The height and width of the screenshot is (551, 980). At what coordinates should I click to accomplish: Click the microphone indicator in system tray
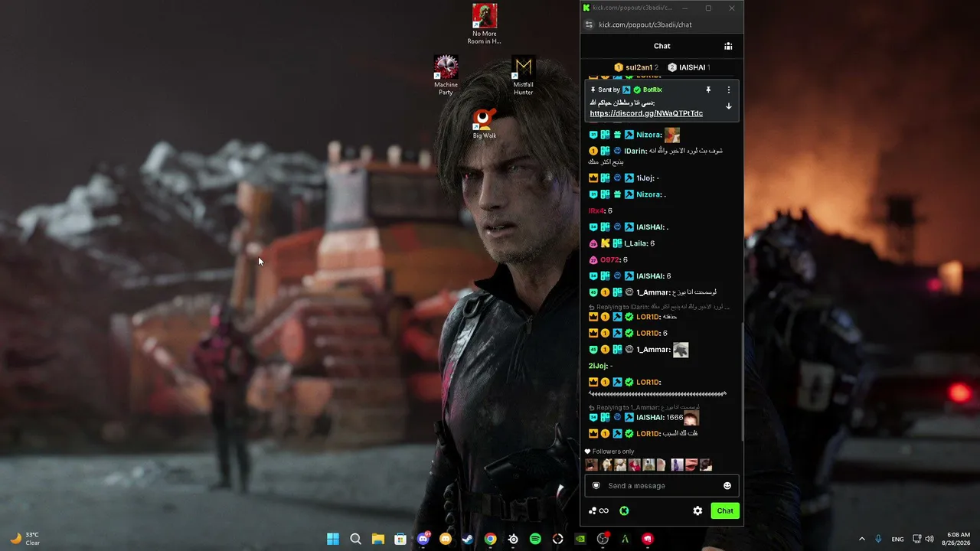pos(878,539)
